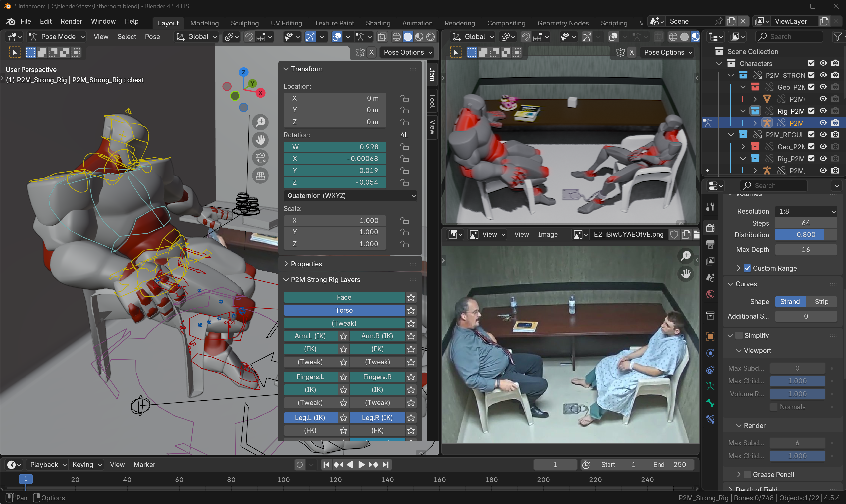
Task: Open the World properties tab icon
Action: pos(710,294)
